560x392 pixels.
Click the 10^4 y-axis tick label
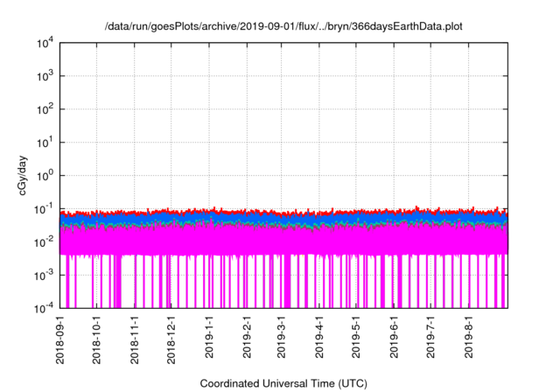(x=45, y=43)
